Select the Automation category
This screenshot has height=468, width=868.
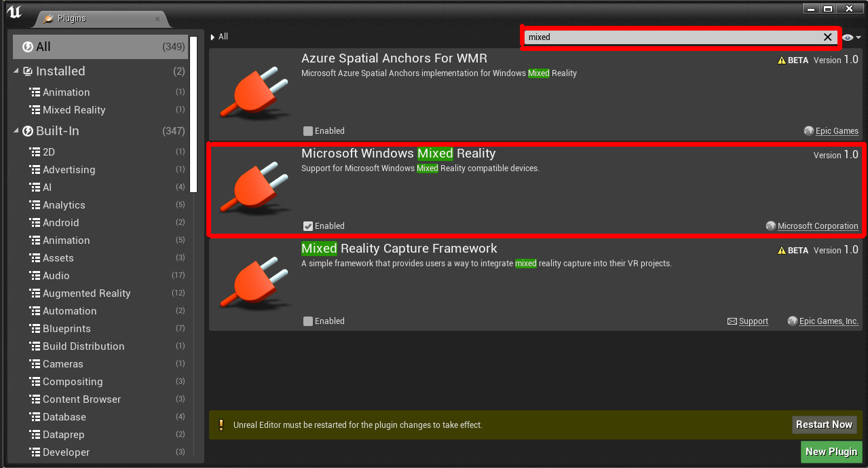click(x=100, y=311)
